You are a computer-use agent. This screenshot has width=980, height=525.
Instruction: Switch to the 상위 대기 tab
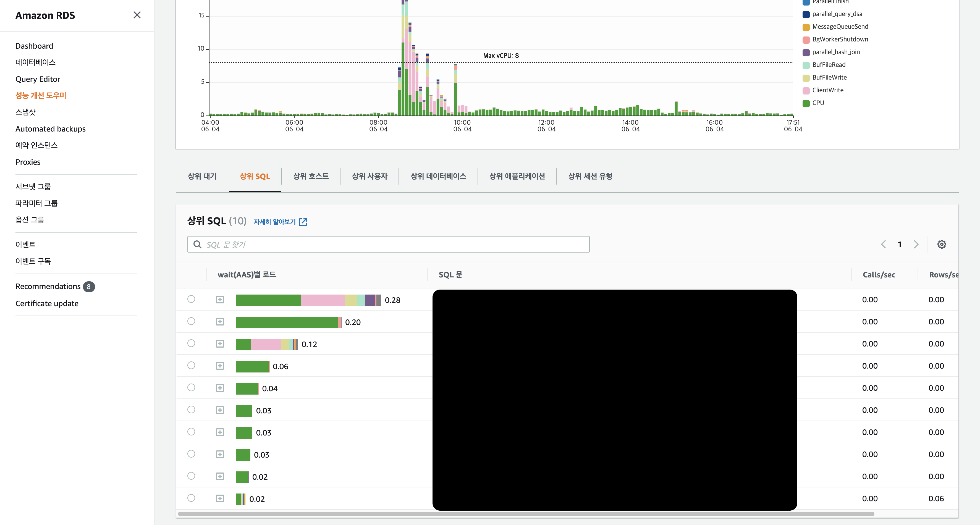(x=202, y=176)
